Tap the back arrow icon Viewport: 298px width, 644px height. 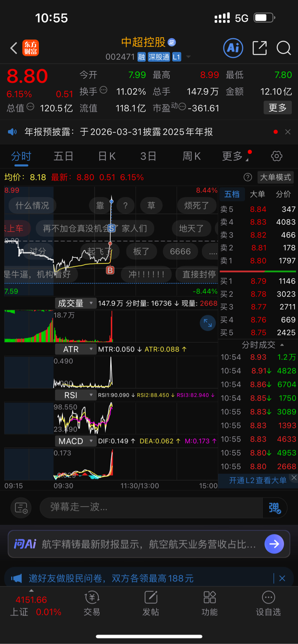[14, 48]
